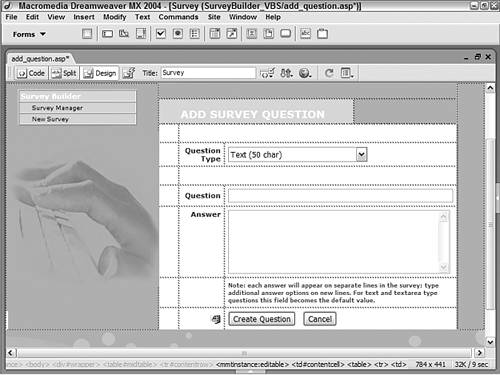Switch to Split view
Image resolution: width=500 pixels, height=375 pixels.
coord(64,73)
